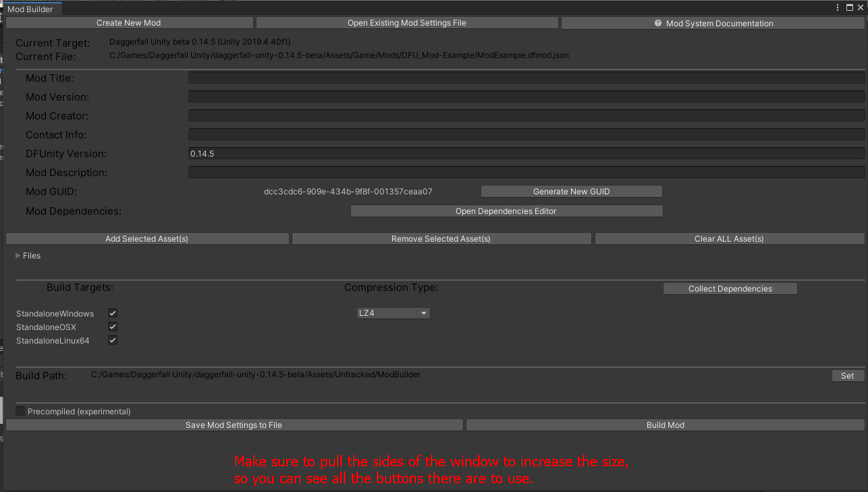Edit the DFUnity Version field showing 0.14.5
The height and width of the screenshot is (492, 868).
coord(526,154)
